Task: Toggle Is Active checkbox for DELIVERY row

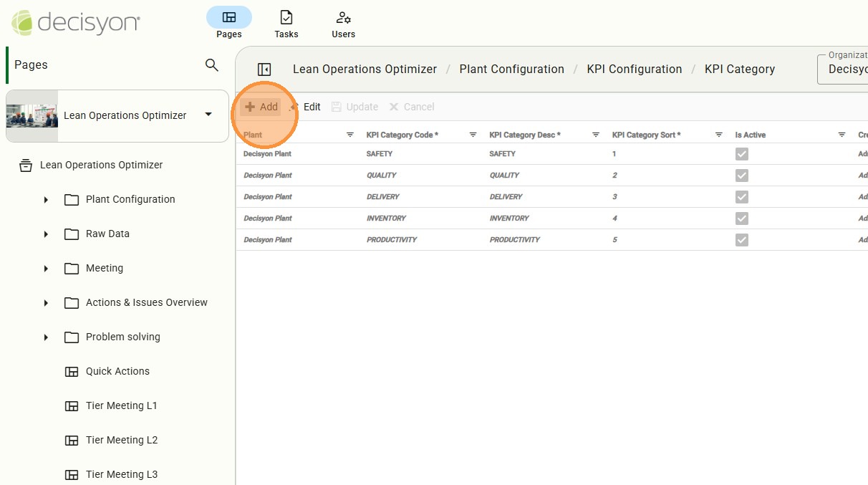Action: point(742,197)
